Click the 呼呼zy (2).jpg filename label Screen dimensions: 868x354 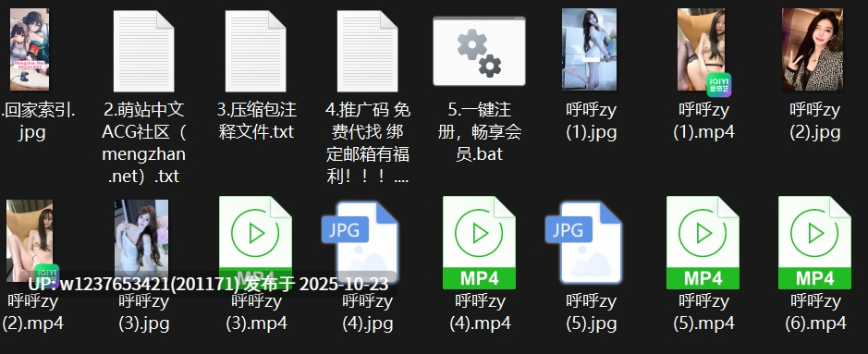point(815,120)
